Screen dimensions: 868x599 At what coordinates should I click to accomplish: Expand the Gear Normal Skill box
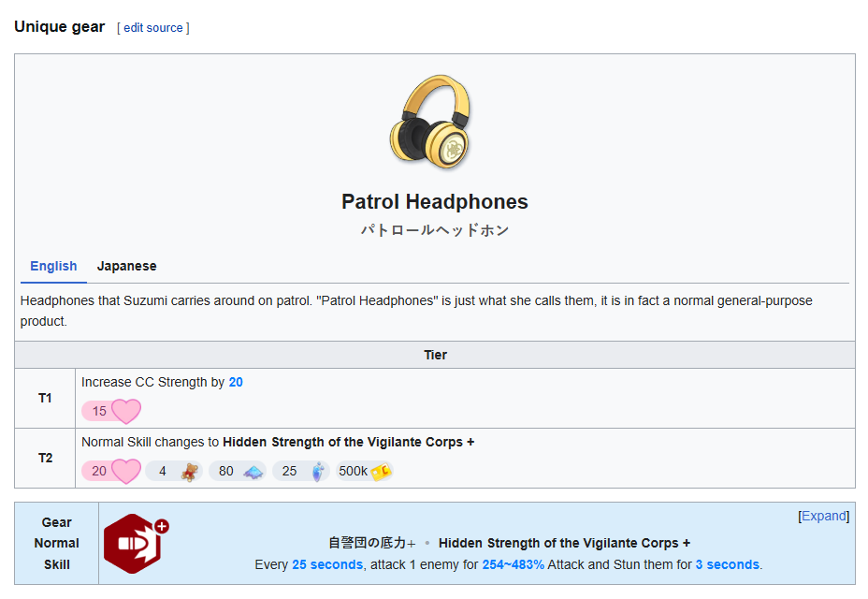pyautogui.click(x=823, y=516)
